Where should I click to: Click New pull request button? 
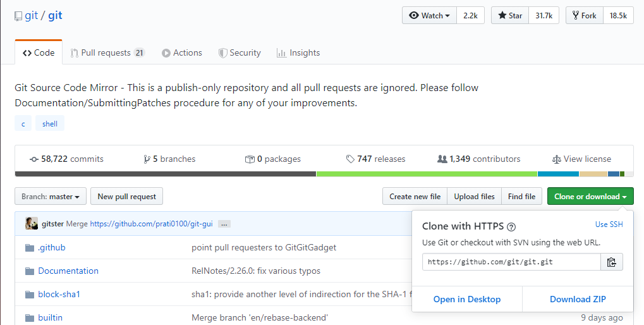click(x=126, y=197)
